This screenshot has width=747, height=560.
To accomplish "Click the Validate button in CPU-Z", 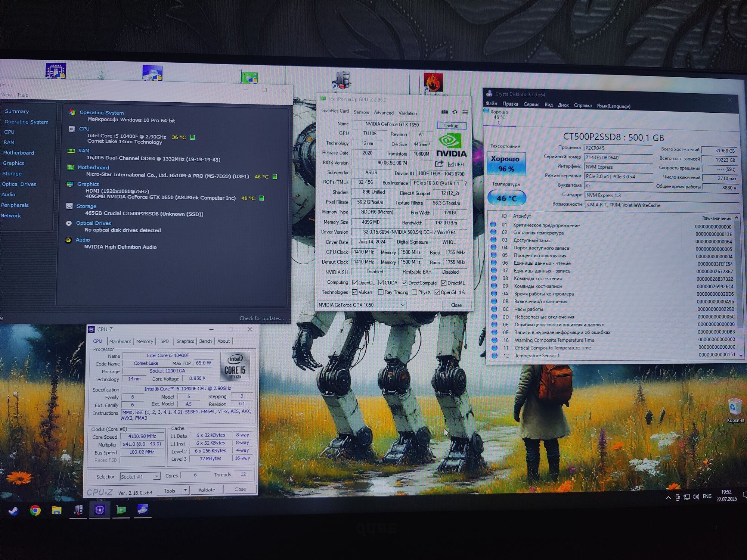I will click(x=207, y=490).
